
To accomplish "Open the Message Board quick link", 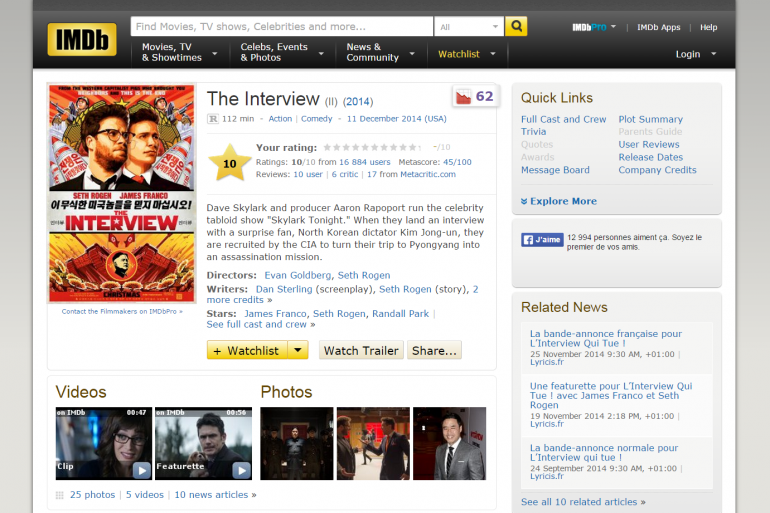I will [555, 170].
